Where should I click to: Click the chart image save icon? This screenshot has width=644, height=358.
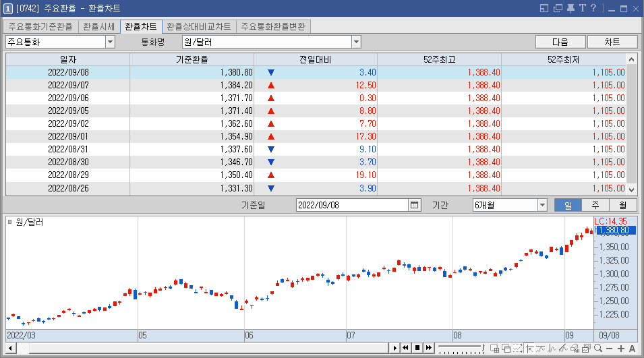(x=586, y=348)
